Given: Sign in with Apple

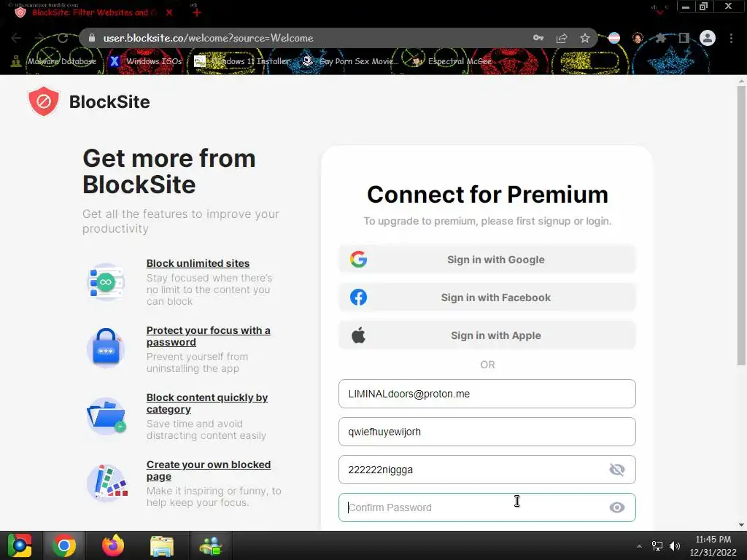Looking at the screenshot, I should tap(487, 335).
